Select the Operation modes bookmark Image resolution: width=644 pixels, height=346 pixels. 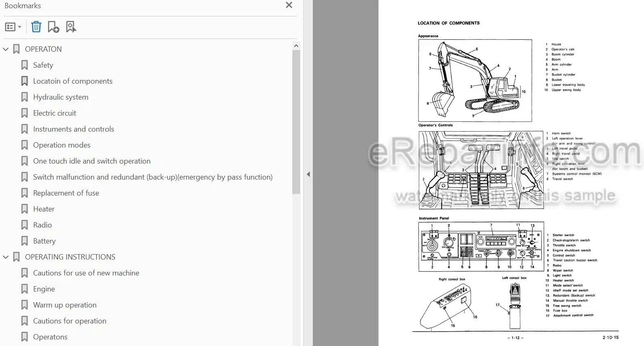(62, 145)
